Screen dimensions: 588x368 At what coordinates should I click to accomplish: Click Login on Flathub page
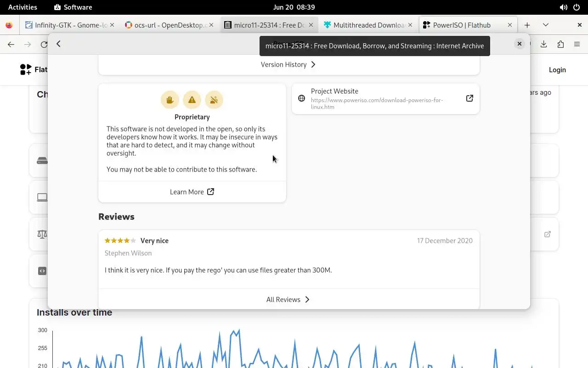(557, 70)
